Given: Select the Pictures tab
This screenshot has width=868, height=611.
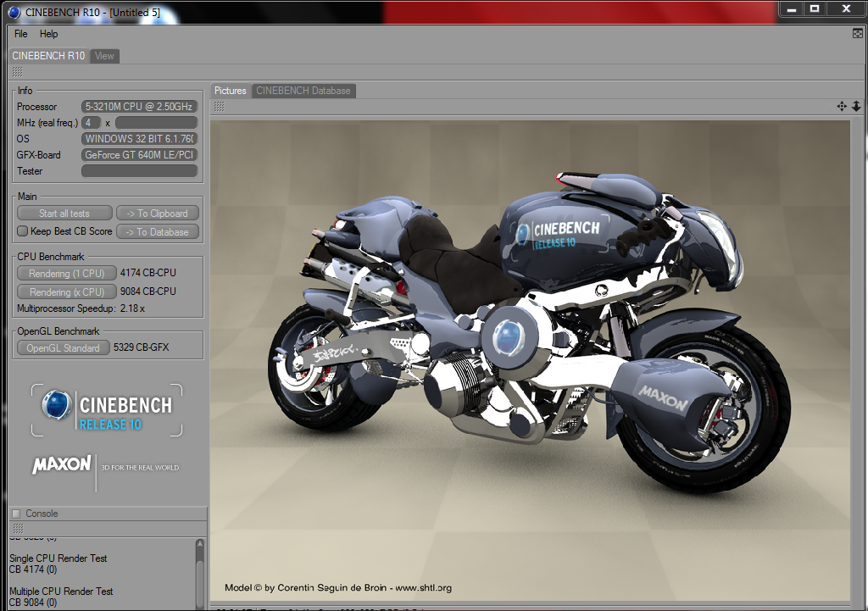Looking at the screenshot, I should [231, 91].
